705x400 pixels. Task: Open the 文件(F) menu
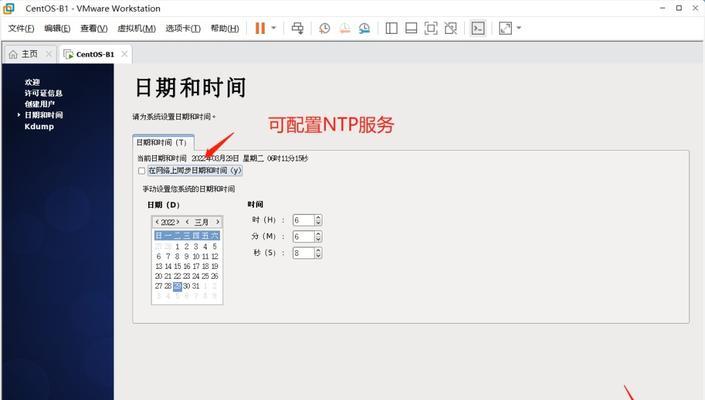click(x=21, y=28)
